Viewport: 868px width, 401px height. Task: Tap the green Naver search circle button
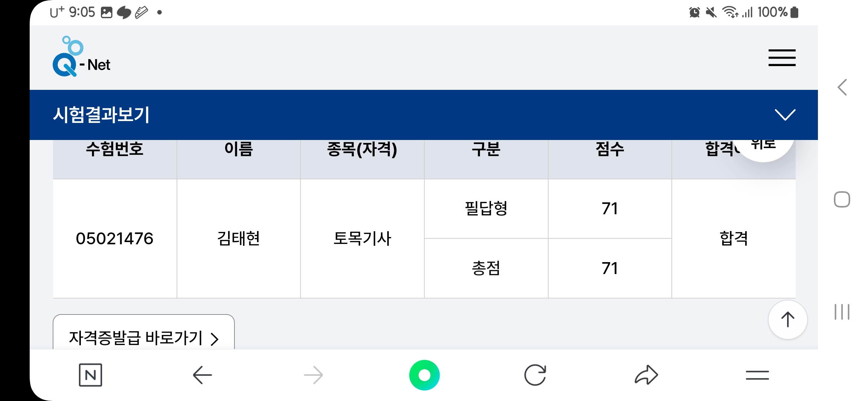click(x=424, y=375)
